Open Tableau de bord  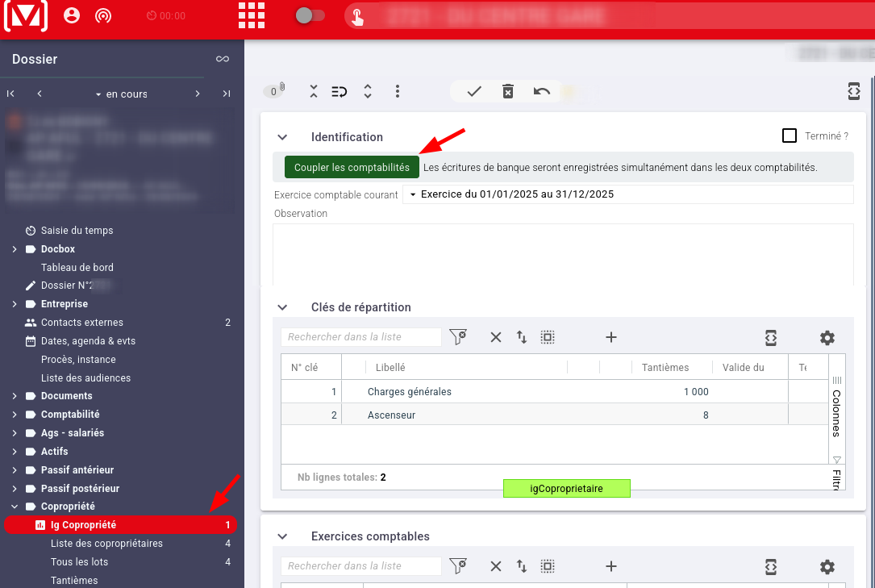77,267
